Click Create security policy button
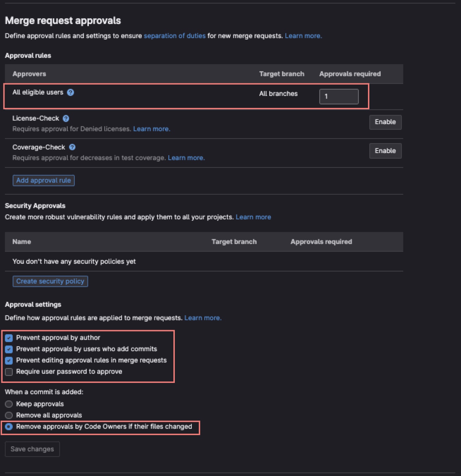461x476 pixels. pos(50,281)
